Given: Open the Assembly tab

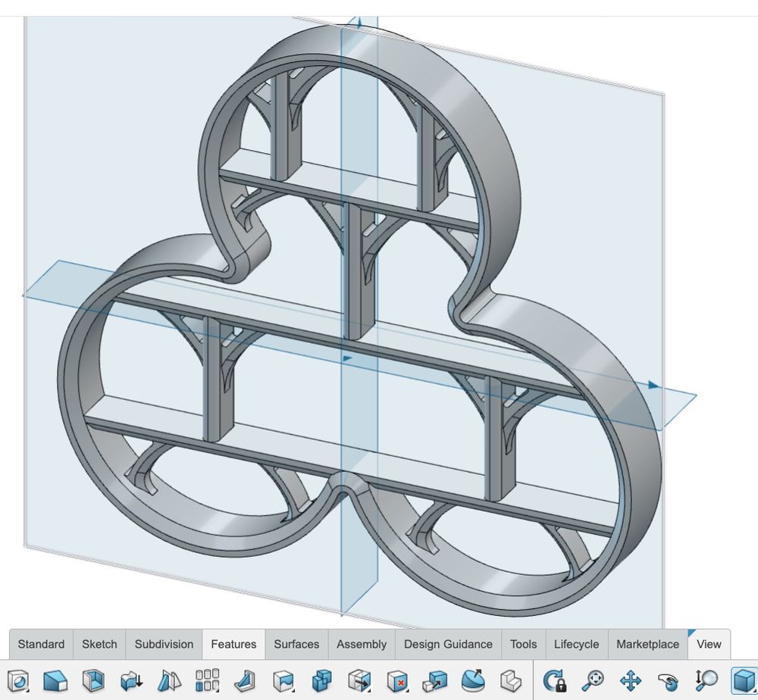Looking at the screenshot, I should pos(362,644).
